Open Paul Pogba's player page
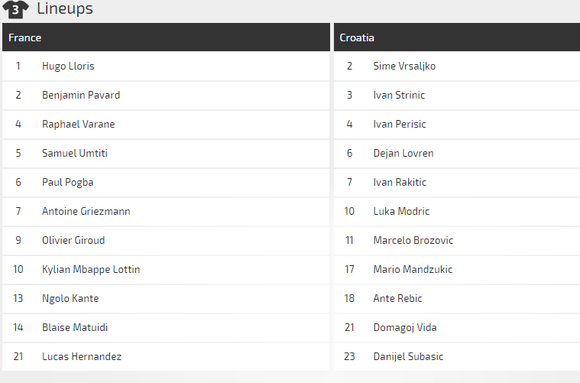The height and width of the screenshot is (383, 580). [x=68, y=182]
